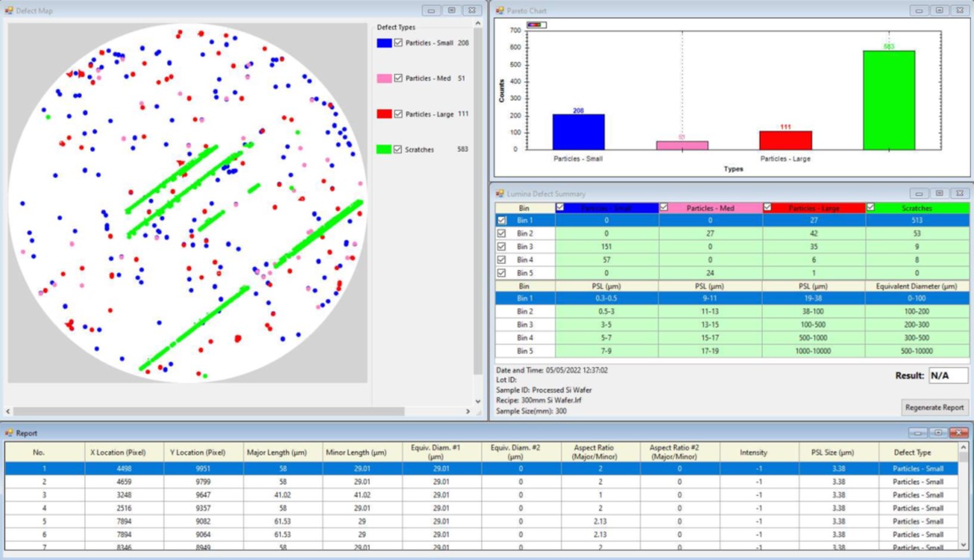This screenshot has height=560, width=974.
Task: Click the blue Particles - Small bar
Action: pyautogui.click(x=579, y=132)
